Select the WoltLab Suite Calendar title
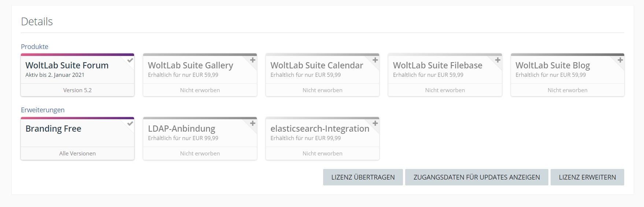Image resolution: width=644 pixels, height=207 pixels. (x=317, y=65)
